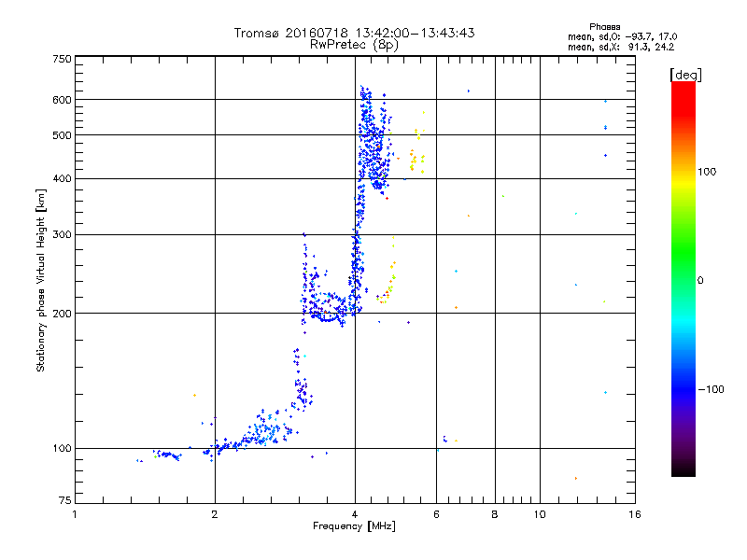Click the subtitle 'RwPretec (8p)'
The height and width of the screenshot is (560, 747).
pyautogui.click(x=354, y=45)
